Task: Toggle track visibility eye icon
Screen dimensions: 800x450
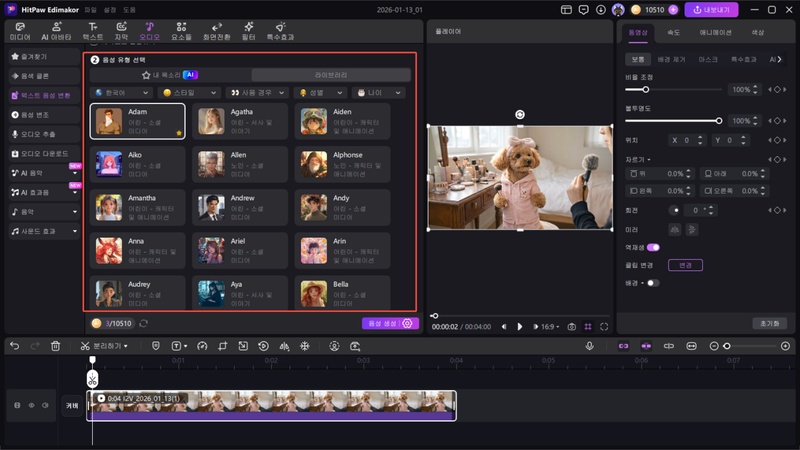Action: point(31,405)
